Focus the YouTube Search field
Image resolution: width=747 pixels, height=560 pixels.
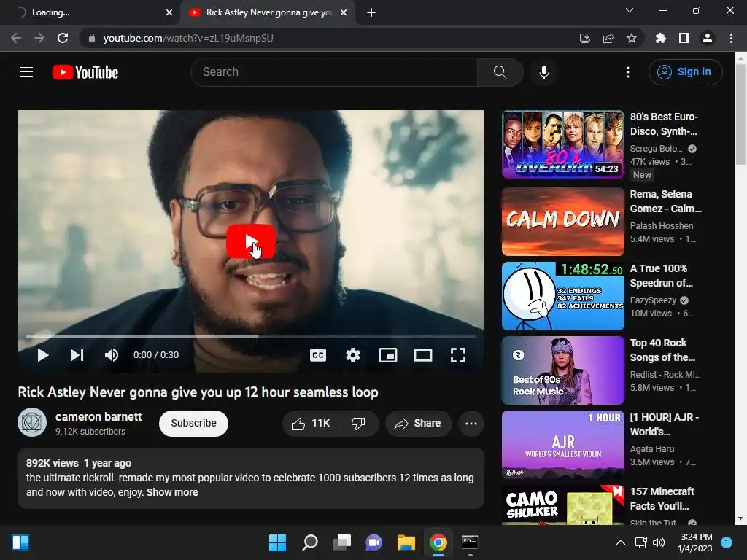pyautogui.click(x=333, y=72)
